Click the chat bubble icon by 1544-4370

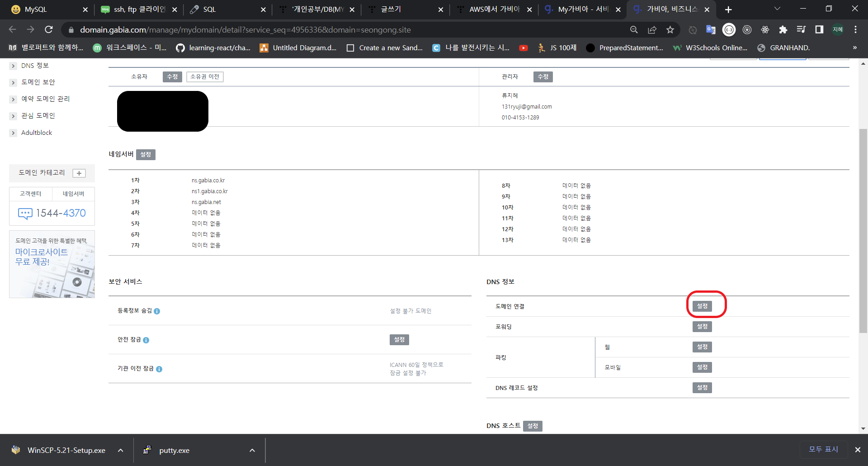pyautogui.click(x=25, y=214)
